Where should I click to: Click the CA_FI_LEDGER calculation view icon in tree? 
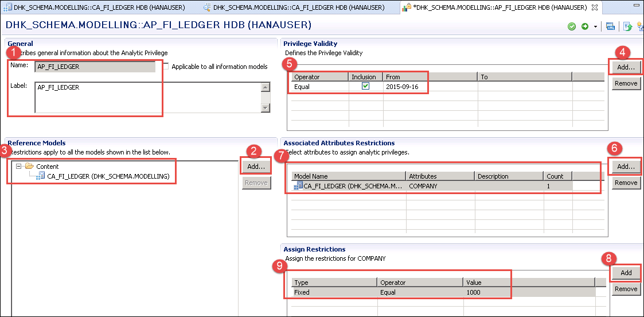[x=41, y=176]
